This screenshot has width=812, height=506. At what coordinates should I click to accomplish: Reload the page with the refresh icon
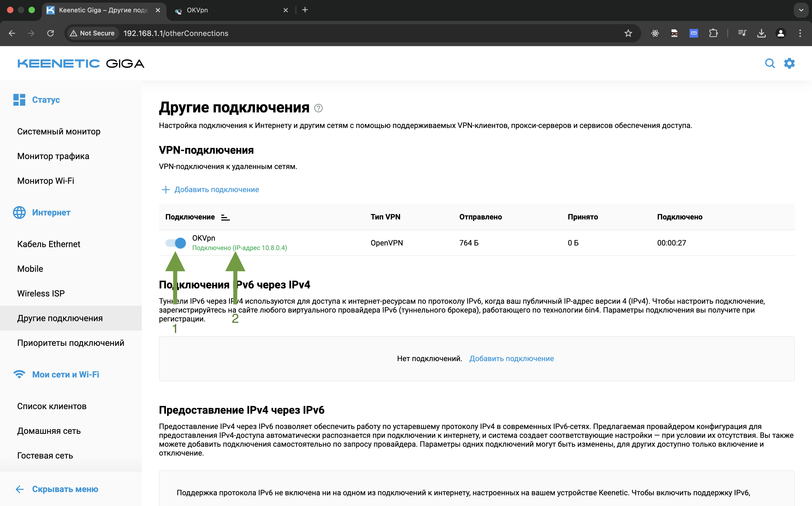click(50, 33)
